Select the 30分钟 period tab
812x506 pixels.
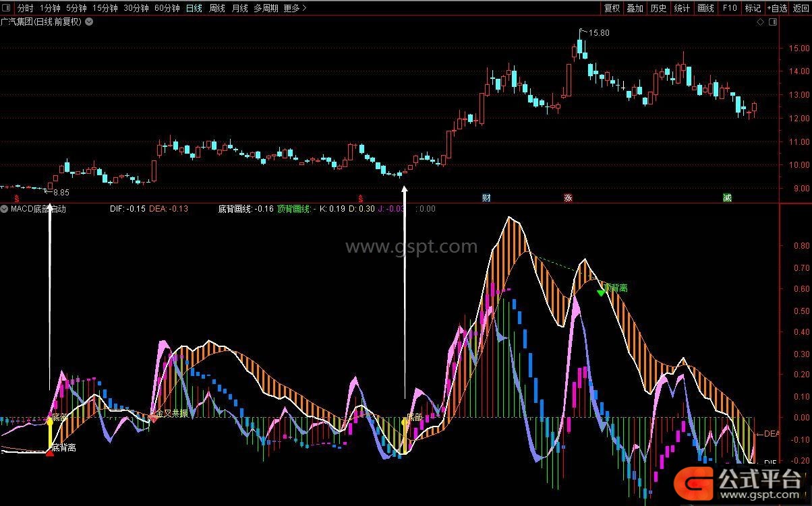pos(136,8)
